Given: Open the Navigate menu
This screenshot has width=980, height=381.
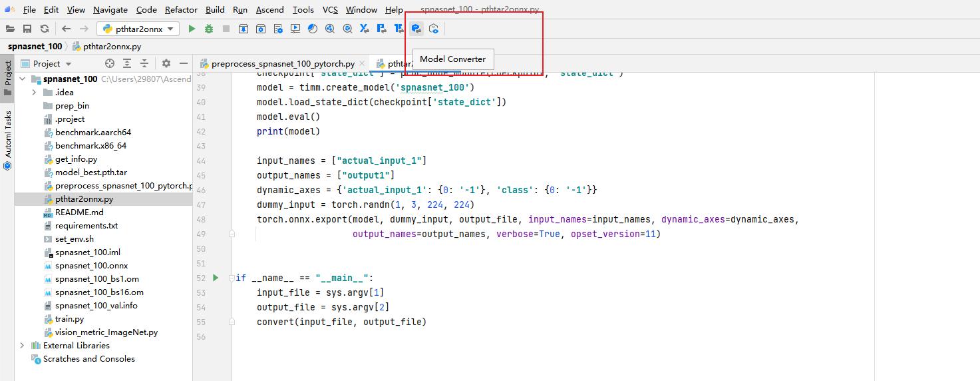Looking at the screenshot, I should (110, 9).
